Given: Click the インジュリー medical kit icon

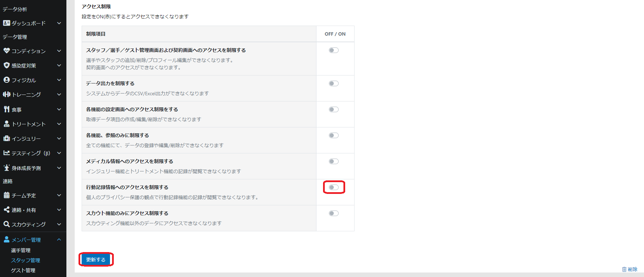Looking at the screenshot, I should click(7, 138).
